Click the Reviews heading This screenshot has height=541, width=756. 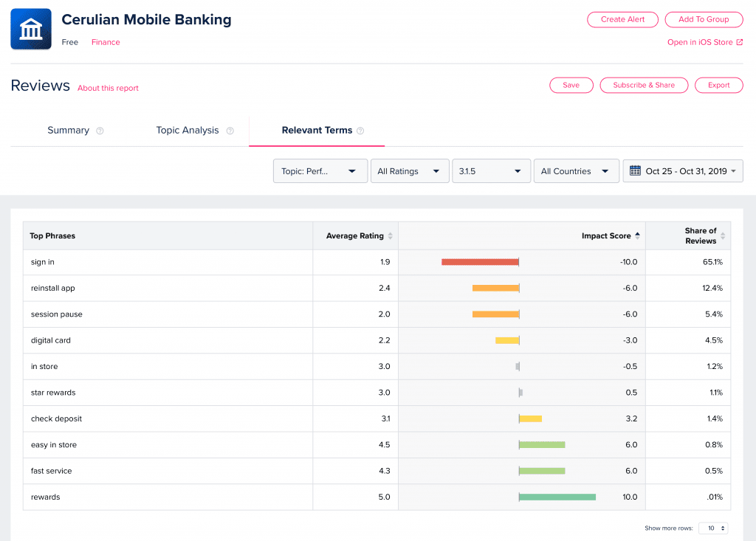41,86
